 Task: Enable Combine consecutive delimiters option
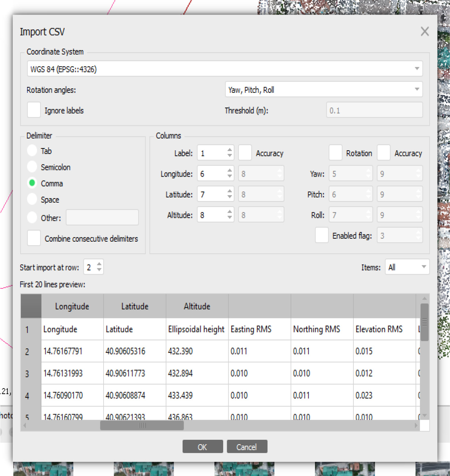pyautogui.click(x=34, y=238)
